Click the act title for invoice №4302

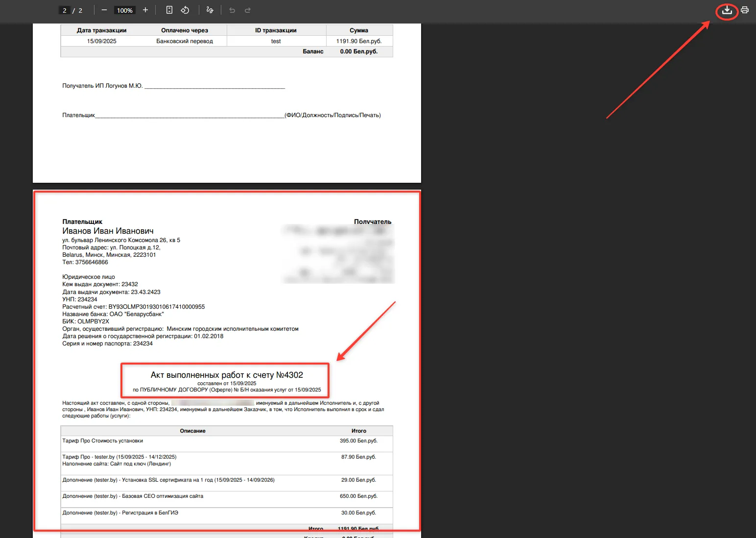coord(226,375)
